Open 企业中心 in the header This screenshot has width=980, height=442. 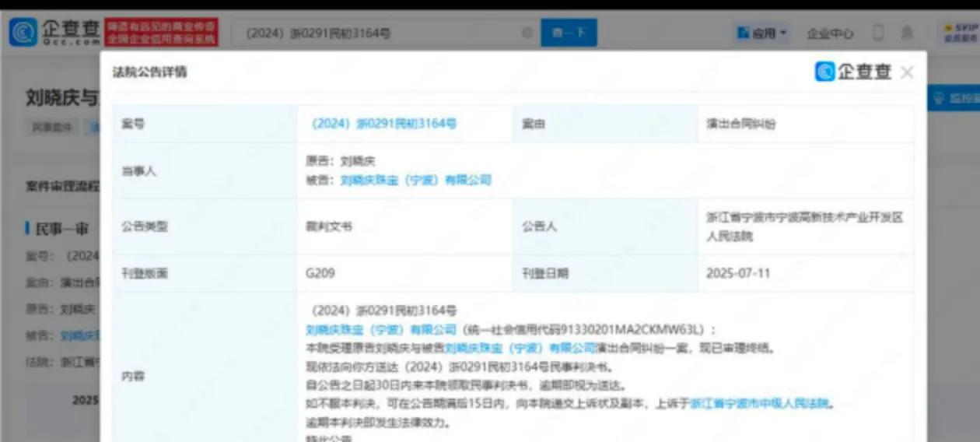pos(830,33)
